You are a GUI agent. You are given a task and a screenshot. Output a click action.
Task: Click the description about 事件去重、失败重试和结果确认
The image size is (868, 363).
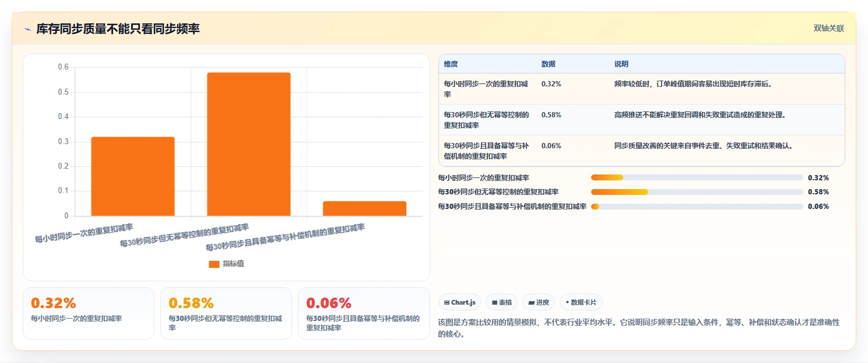(704, 146)
